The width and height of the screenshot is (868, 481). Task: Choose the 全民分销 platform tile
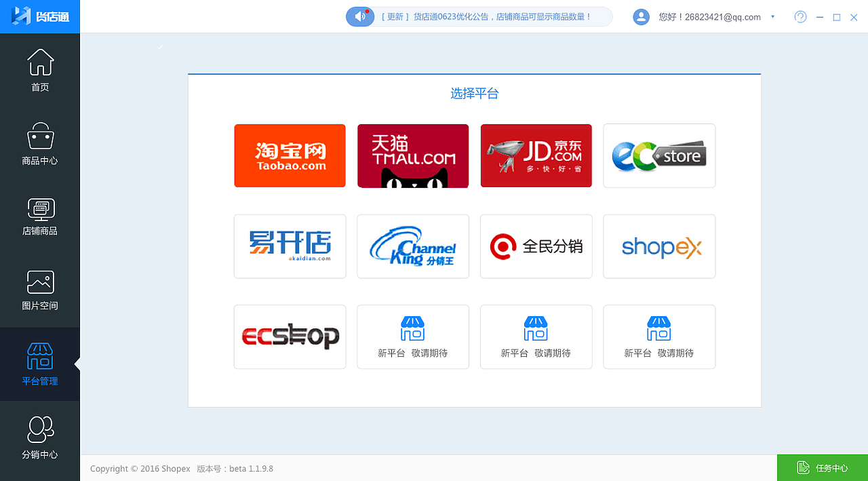coord(536,246)
